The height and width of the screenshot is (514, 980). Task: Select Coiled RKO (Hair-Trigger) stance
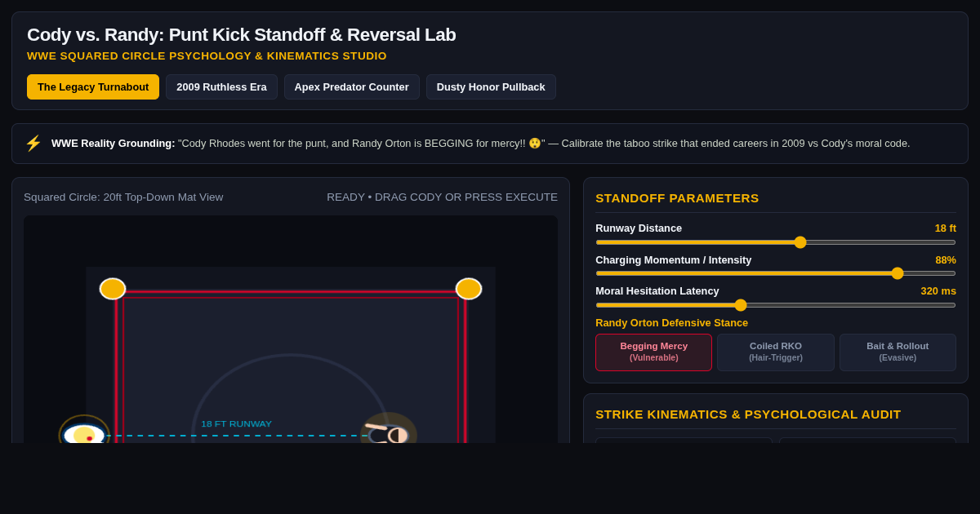(x=776, y=352)
